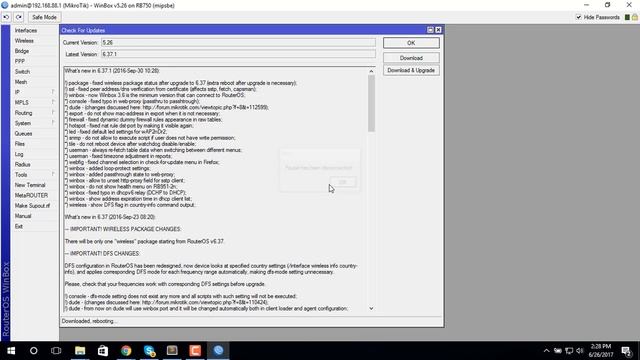The image size is (640, 360).
Task: Expand the MPLS submenu
Action: coord(35,102)
